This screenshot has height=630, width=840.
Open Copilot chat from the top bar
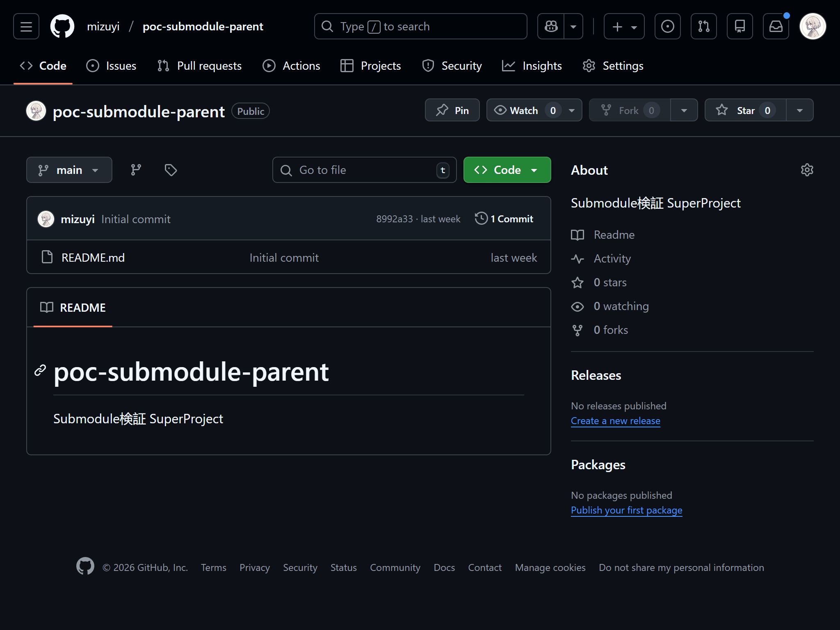551,26
